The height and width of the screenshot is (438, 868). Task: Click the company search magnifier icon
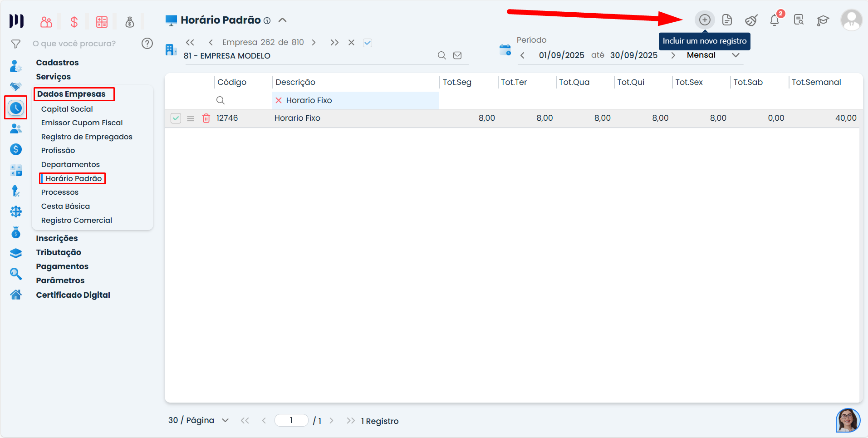point(441,55)
